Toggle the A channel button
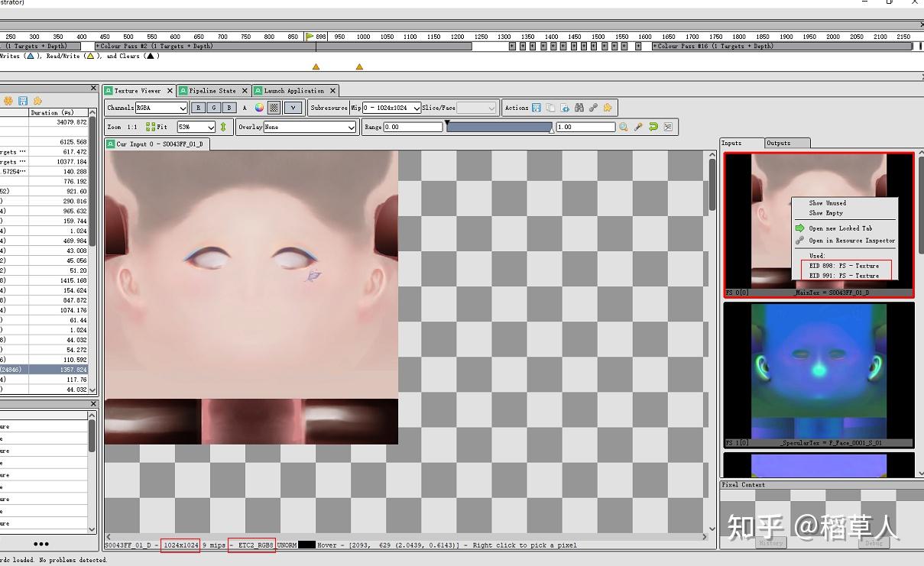This screenshot has height=566, width=924. (x=245, y=108)
